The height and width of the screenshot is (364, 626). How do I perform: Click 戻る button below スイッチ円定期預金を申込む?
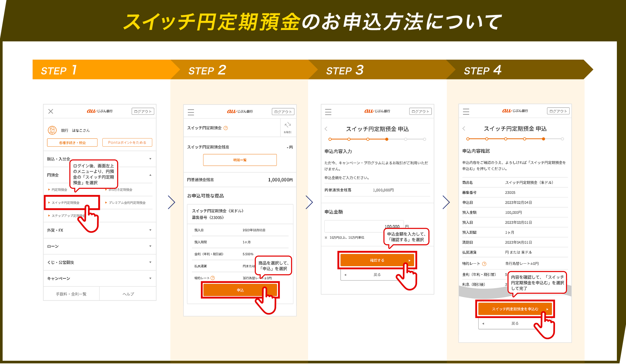point(515,323)
